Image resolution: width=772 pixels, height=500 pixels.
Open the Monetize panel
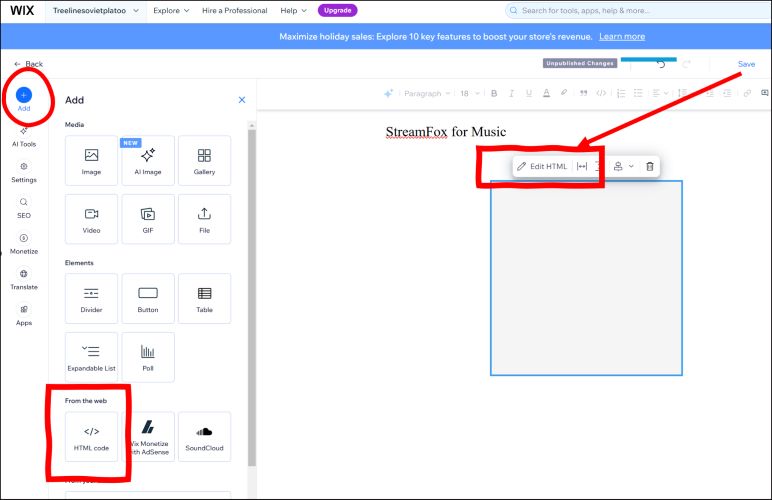[x=24, y=244]
